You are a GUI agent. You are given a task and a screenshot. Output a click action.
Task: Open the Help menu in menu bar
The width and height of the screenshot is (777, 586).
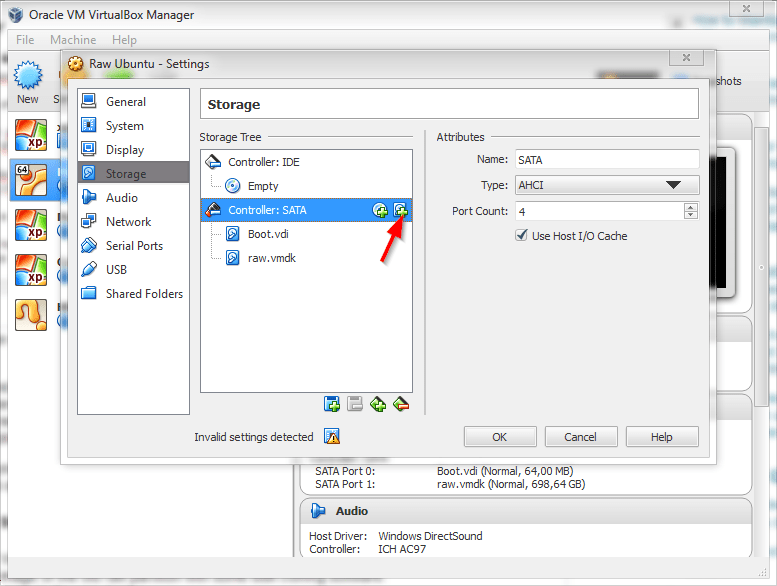pos(124,40)
